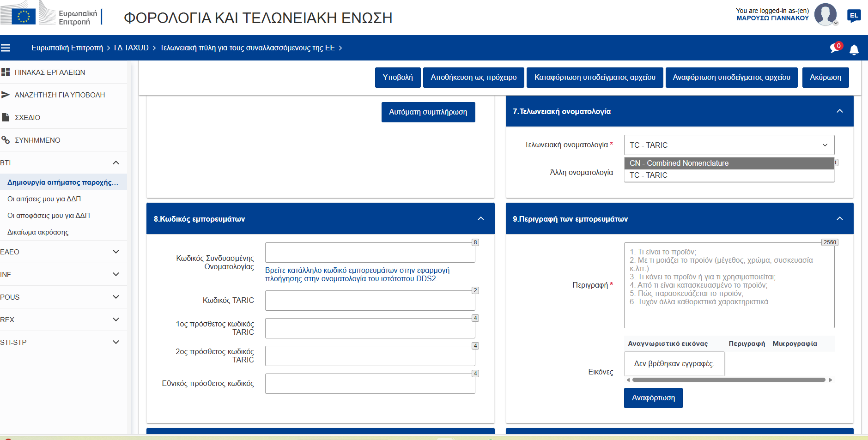
Task: Click the notifications bell icon
Action: (x=854, y=49)
